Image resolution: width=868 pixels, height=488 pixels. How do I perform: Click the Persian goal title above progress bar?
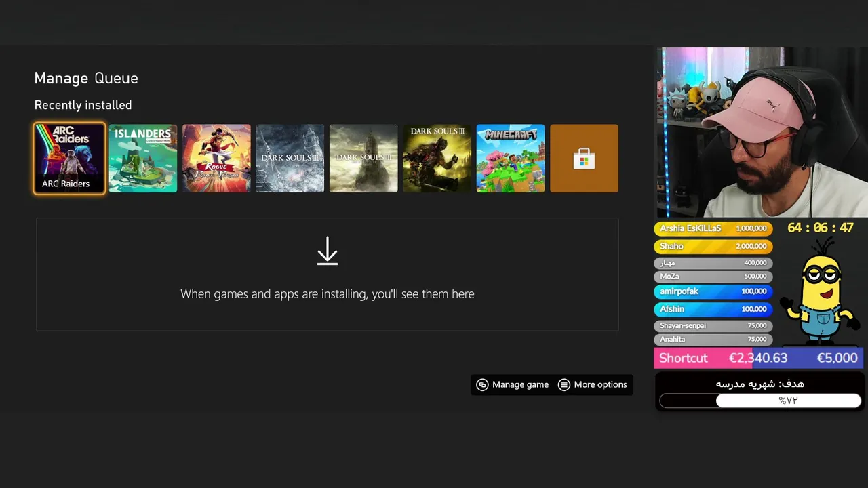(x=759, y=384)
